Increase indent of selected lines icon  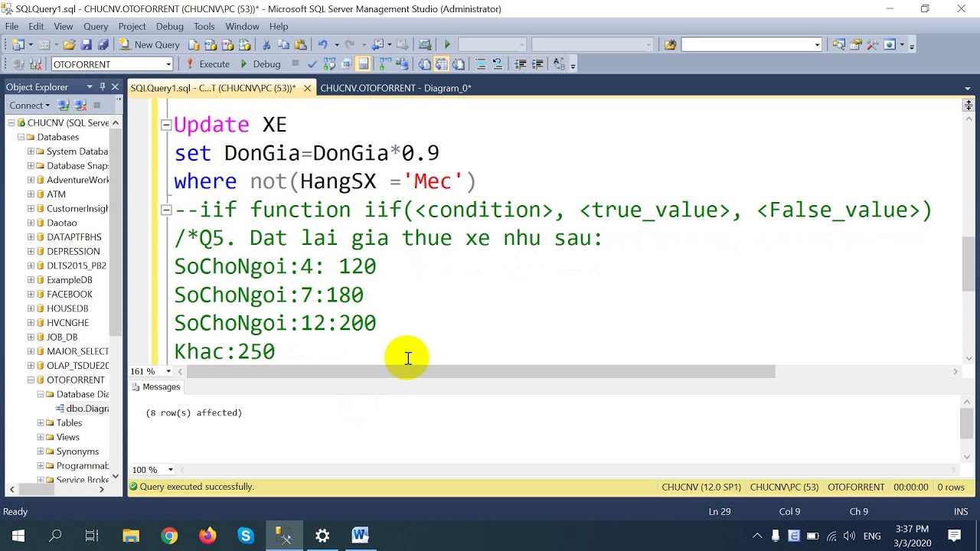coord(537,64)
